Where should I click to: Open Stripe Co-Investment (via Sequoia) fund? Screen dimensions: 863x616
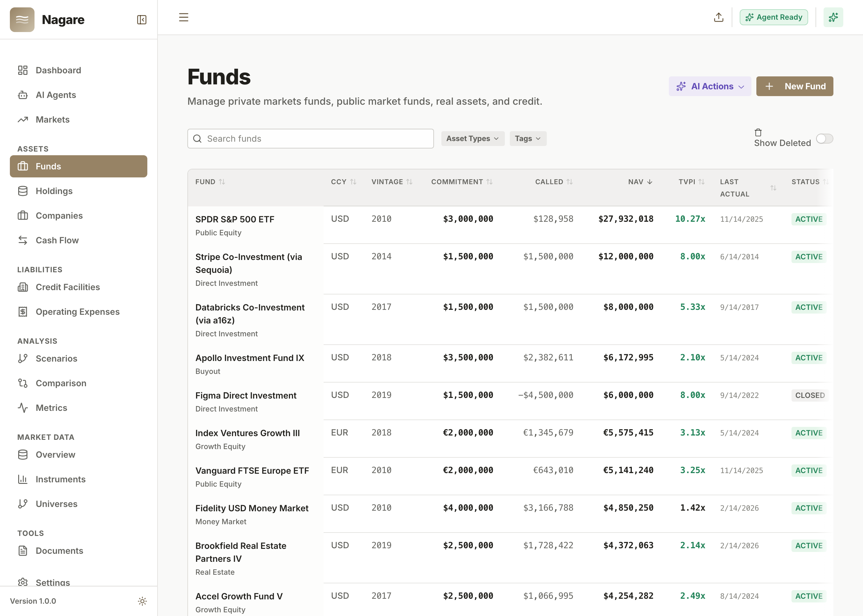click(x=249, y=263)
